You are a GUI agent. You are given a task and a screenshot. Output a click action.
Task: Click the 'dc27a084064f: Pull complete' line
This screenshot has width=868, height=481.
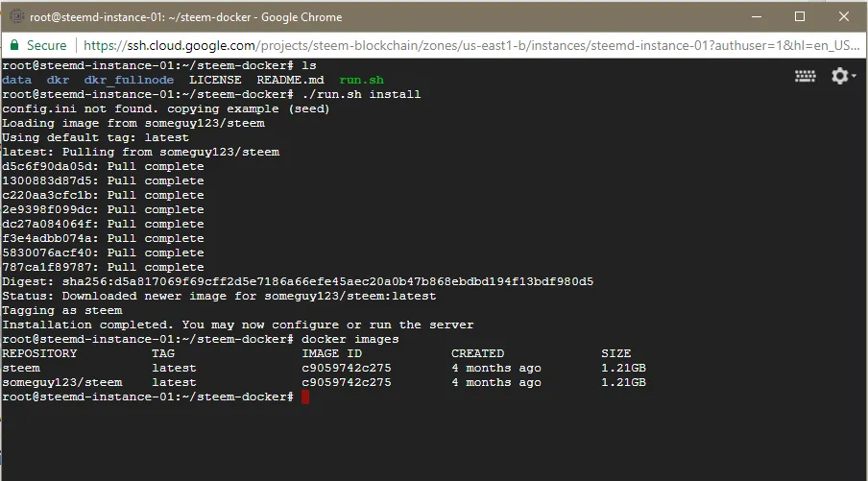103,224
